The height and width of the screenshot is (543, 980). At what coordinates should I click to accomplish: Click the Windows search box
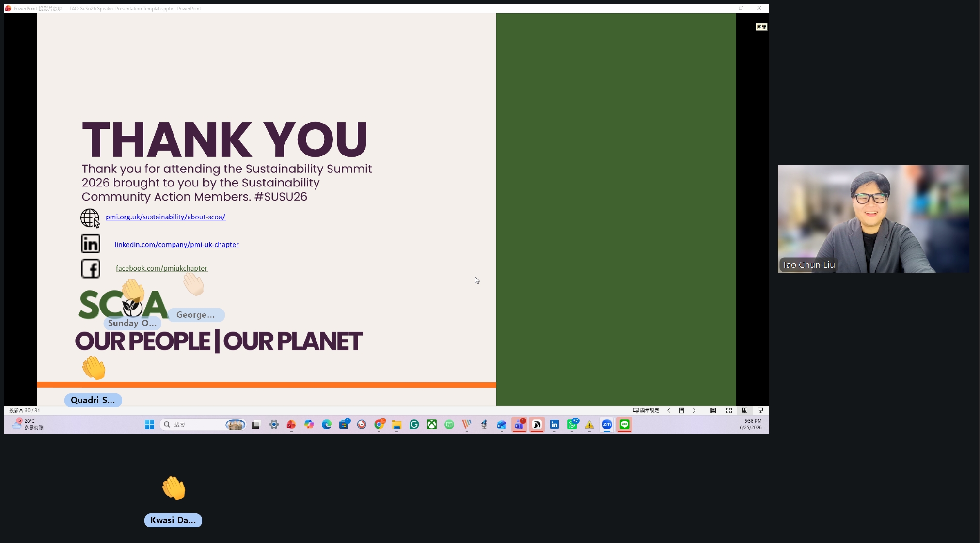click(203, 425)
